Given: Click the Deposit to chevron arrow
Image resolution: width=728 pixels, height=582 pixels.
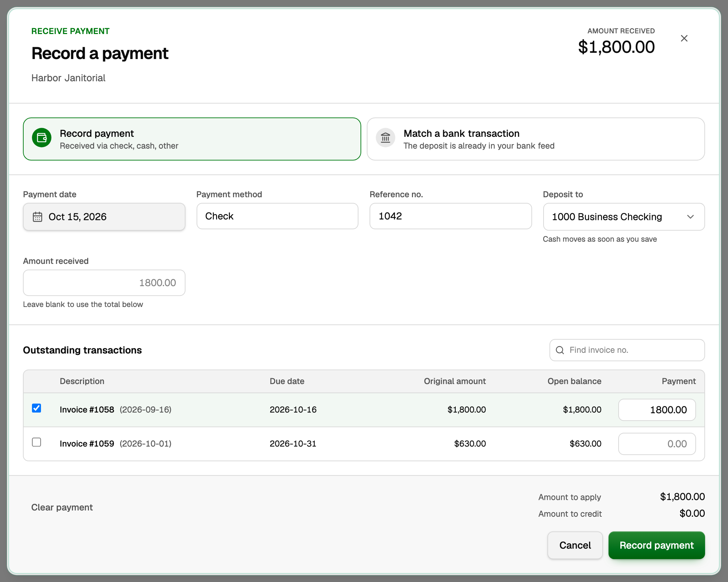Looking at the screenshot, I should 690,217.
